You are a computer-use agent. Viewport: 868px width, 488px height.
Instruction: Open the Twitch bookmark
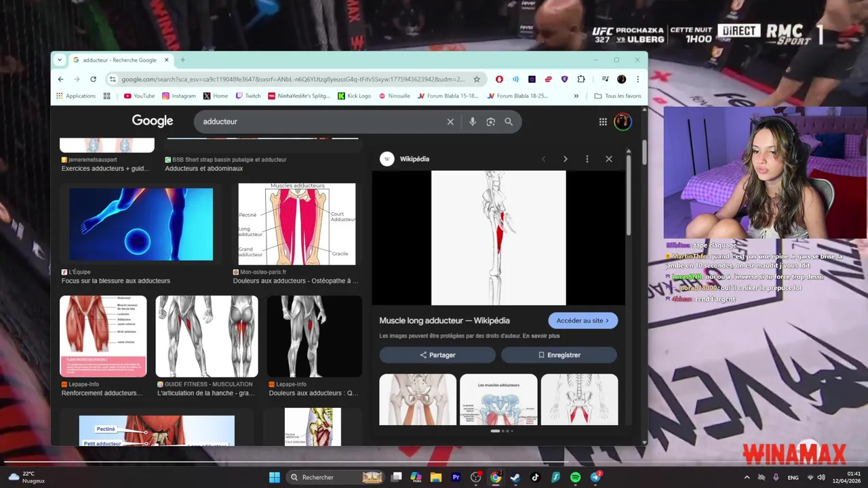(x=248, y=96)
